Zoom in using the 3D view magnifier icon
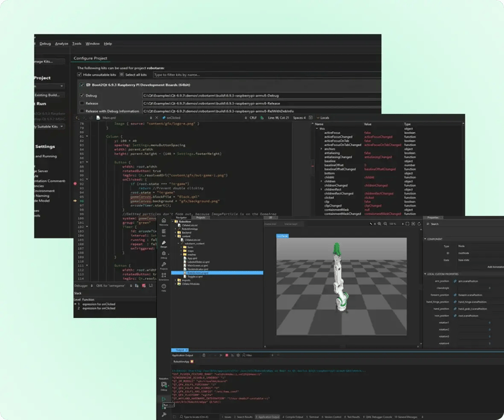 click(379, 224)
